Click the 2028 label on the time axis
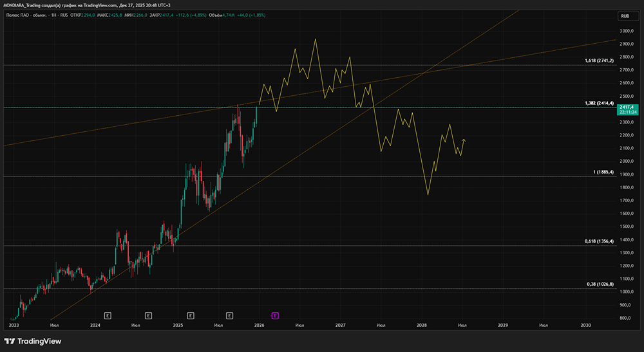Viewport: 644px width, 352px height. point(422,326)
